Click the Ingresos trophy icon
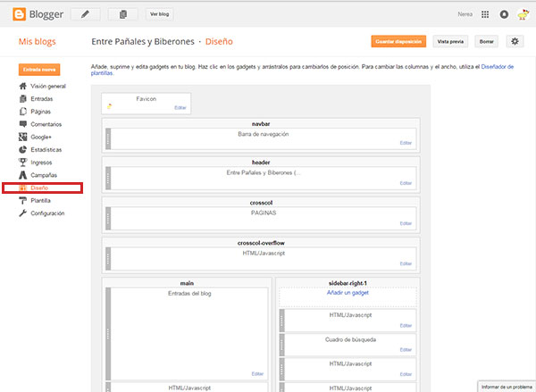The height and width of the screenshot is (392, 536). pyautogui.click(x=23, y=163)
